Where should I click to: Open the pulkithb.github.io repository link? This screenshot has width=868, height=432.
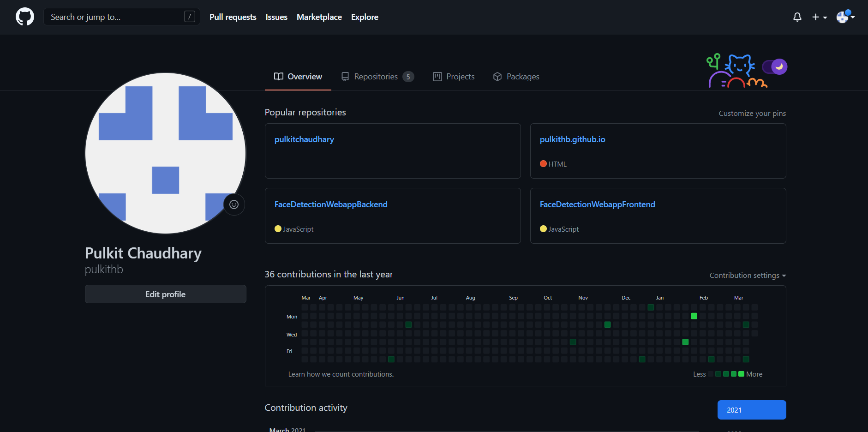click(572, 139)
